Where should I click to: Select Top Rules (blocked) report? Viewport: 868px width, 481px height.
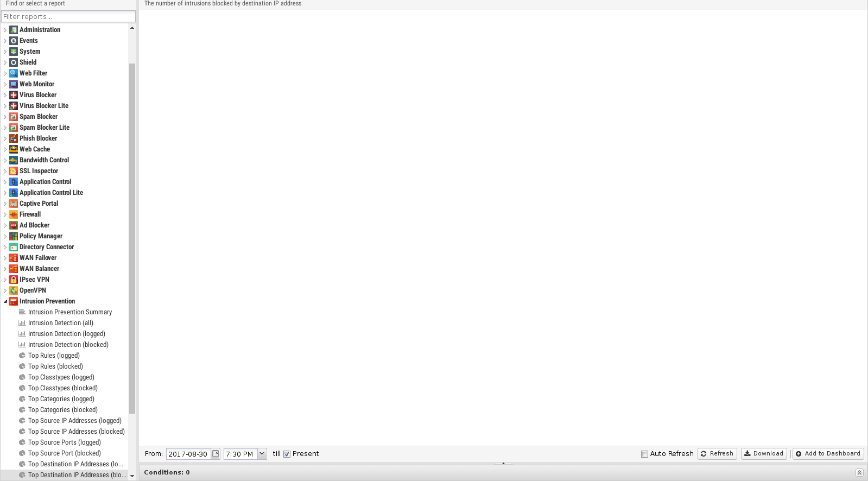click(x=55, y=366)
